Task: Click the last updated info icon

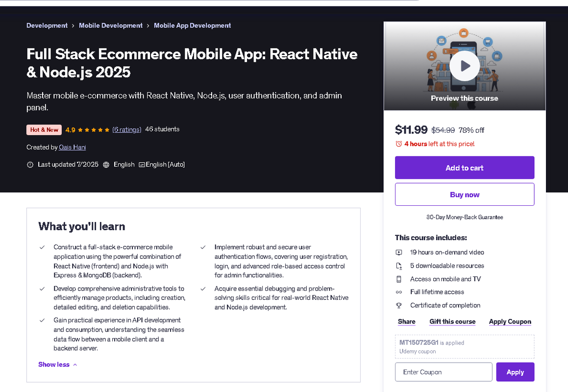Action: tap(30, 165)
